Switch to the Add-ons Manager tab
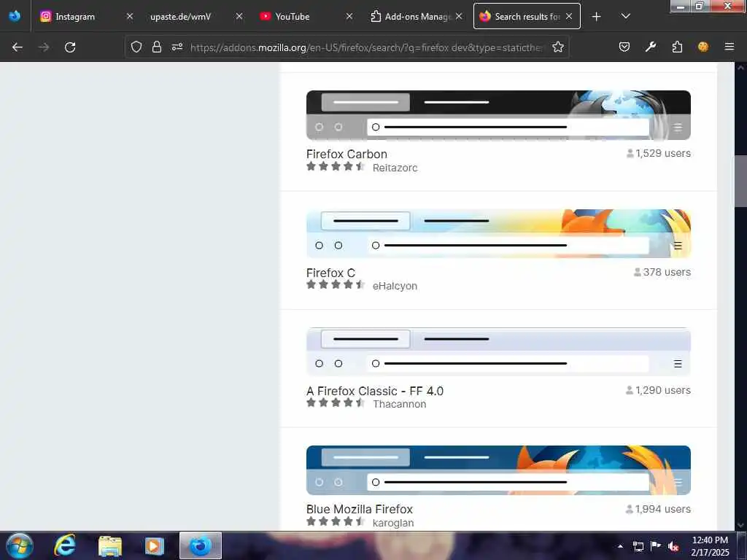Viewport: 747px width, 560px height. 415,17
